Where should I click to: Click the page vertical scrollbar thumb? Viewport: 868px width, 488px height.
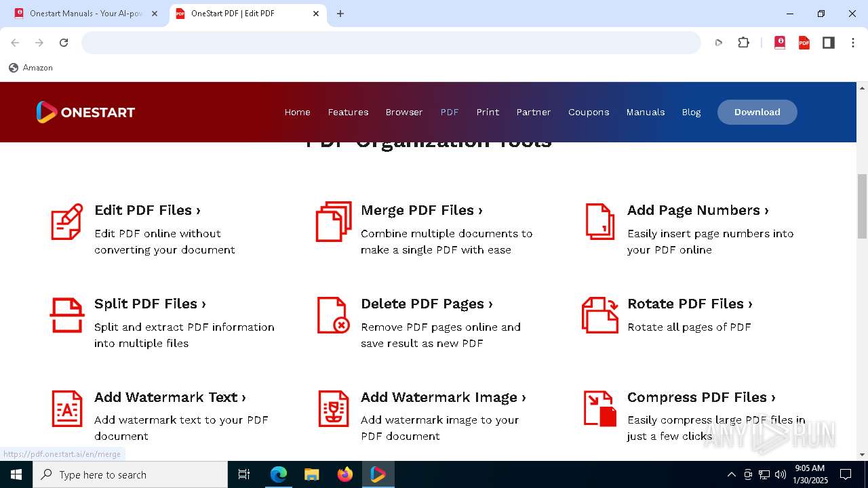[862, 207]
